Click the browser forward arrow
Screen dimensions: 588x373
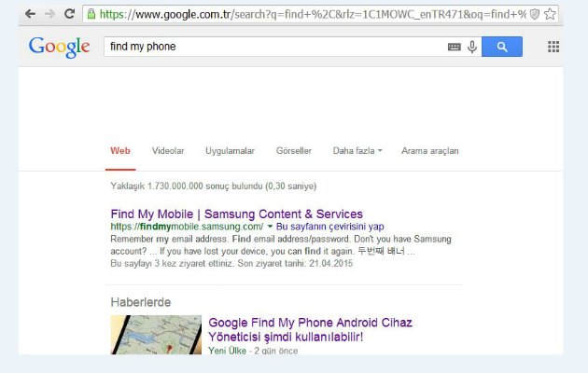[x=49, y=14]
